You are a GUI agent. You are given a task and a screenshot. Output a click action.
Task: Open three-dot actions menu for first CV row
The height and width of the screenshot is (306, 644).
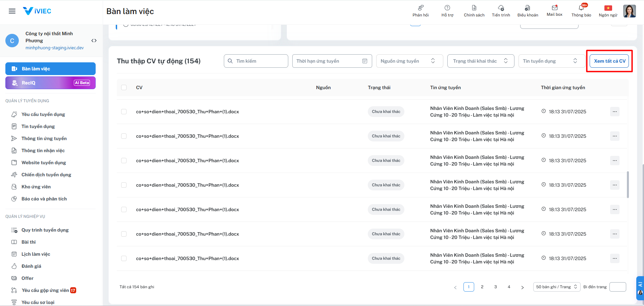click(614, 112)
